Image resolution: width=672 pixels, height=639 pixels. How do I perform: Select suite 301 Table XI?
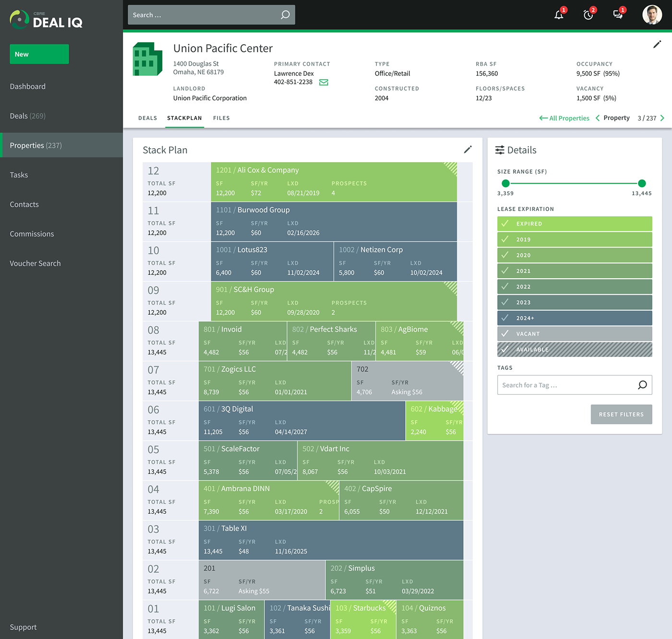pos(331,540)
